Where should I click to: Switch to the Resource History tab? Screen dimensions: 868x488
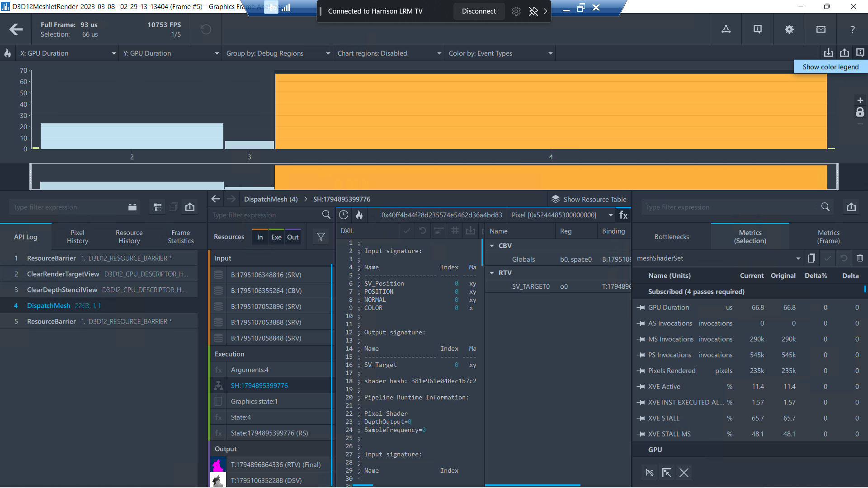(129, 237)
